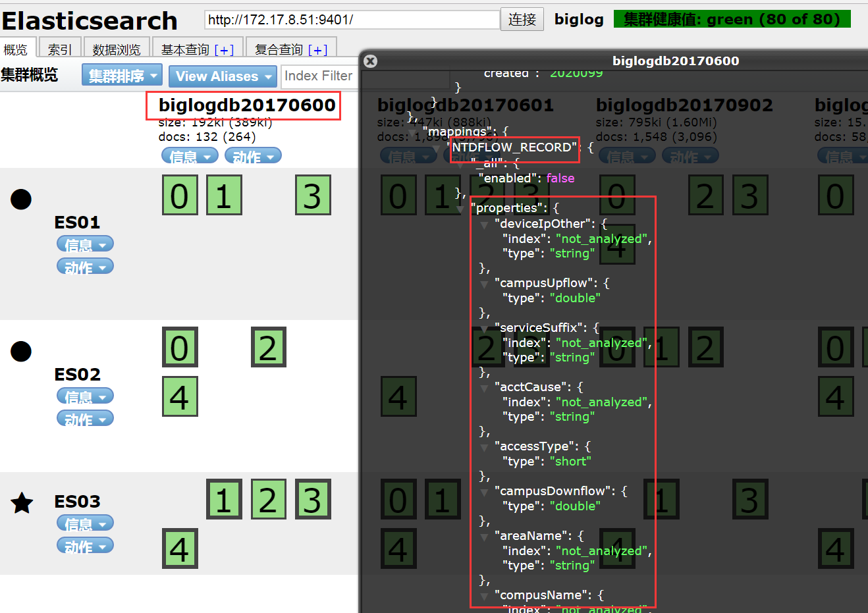
Task: Open the View Aliases dropdown
Action: pos(223,76)
